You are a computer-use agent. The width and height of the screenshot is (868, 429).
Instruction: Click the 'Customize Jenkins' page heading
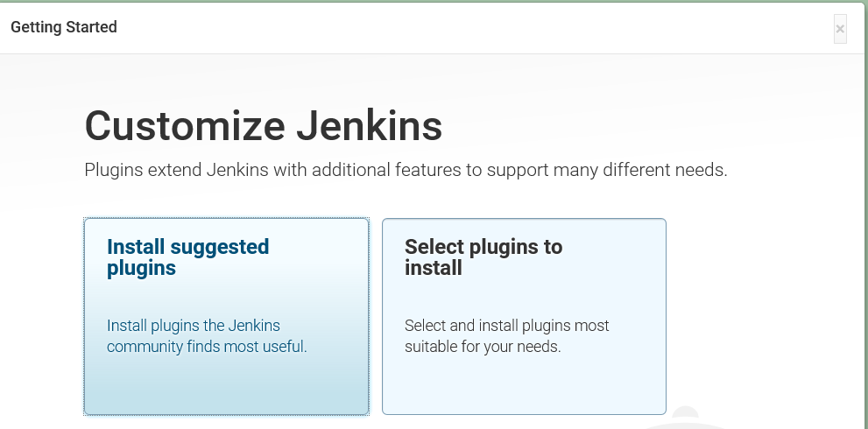pyautogui.click(x=263, y=126)
